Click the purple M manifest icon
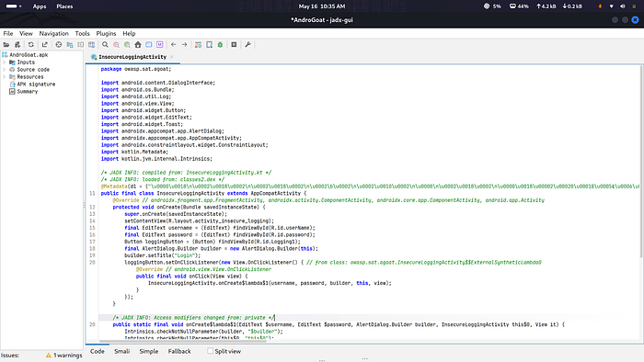Viewport: 644px width, 362px height. [x=160, y=45]
